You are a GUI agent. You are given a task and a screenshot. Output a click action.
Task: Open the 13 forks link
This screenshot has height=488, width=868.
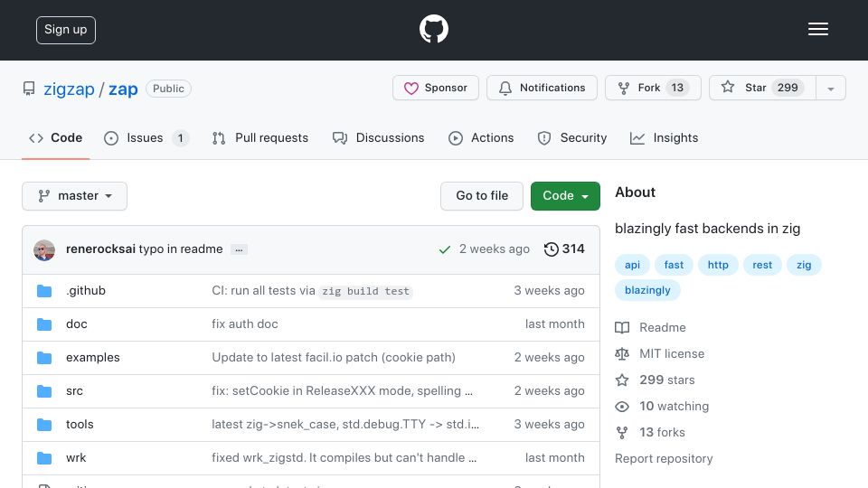tap(650, 432)
